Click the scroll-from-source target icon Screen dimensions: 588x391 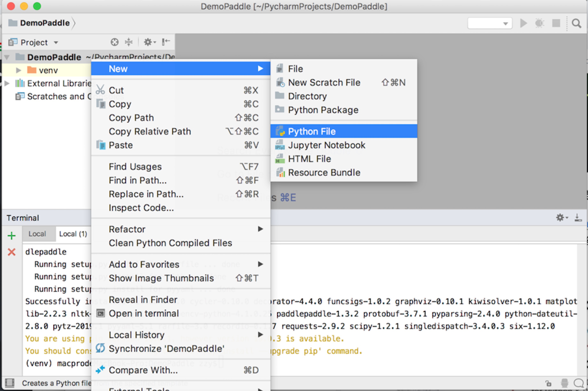[x=114, y=42]
